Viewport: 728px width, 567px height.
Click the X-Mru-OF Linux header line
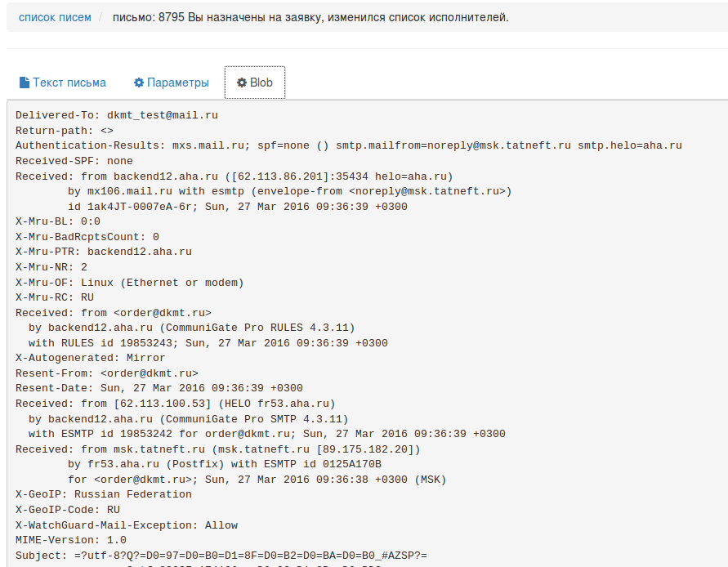pos(130,283)
